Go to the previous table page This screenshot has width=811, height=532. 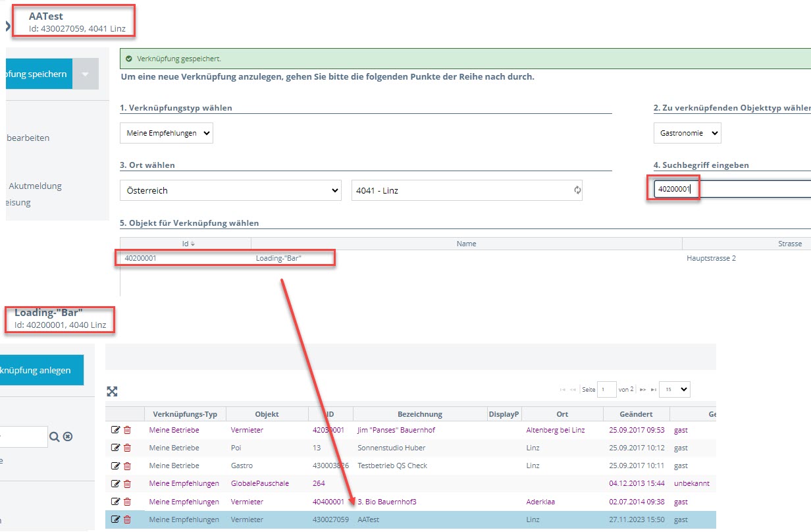[573, 390]
